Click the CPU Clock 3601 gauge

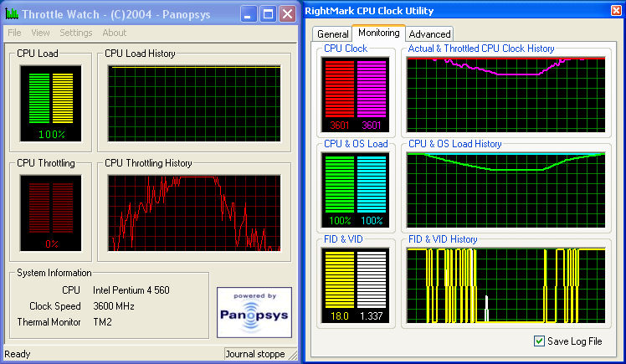(356, 95)
